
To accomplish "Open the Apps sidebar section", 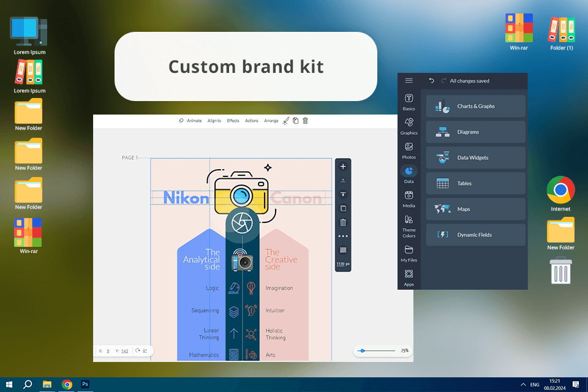I will [x=409, y=278].
